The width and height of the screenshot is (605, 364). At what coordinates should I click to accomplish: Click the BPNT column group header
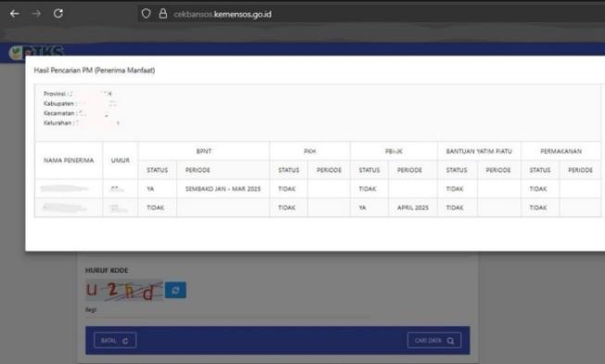point(204,151)
